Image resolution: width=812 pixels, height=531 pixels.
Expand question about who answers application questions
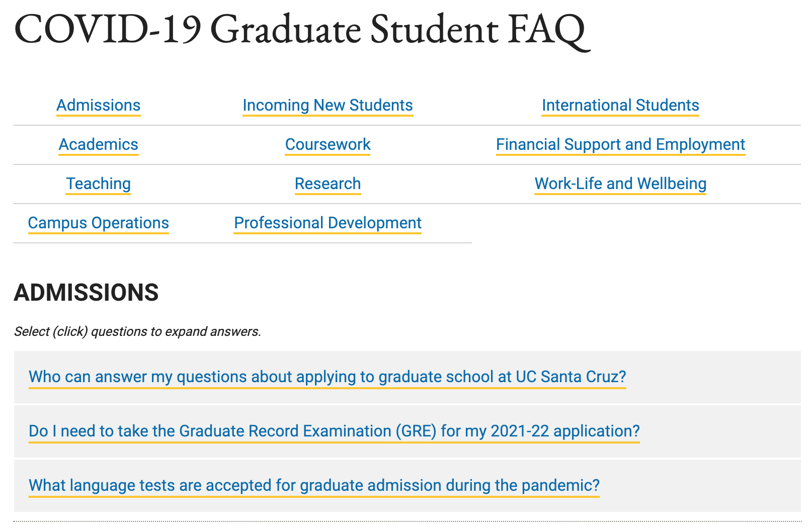coord(328,377)
